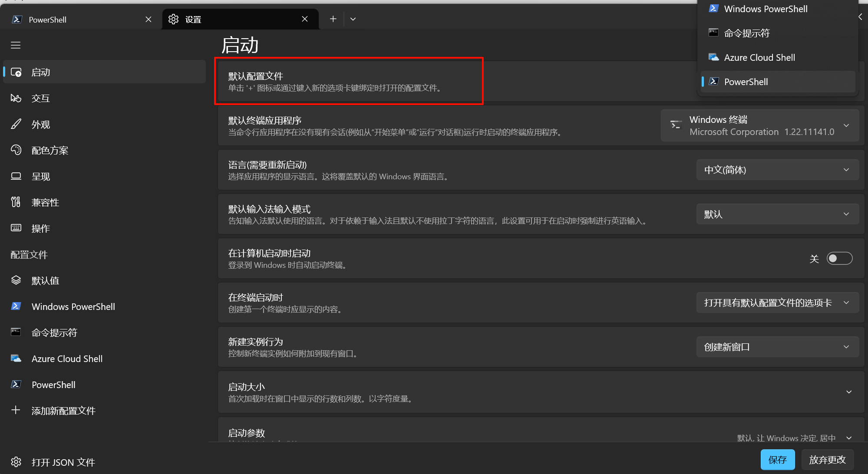Click the 配色方案 palette icon

pyautogui.click(x=16, y=150)
